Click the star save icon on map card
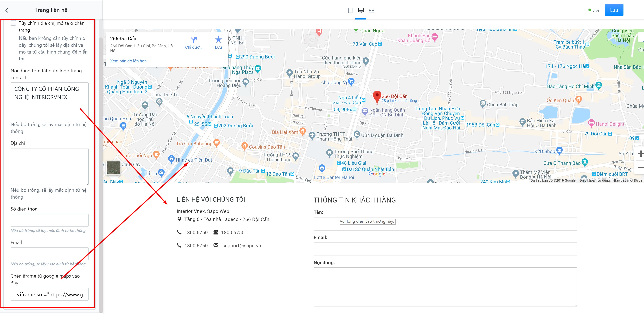644x314 pixels. tap(218, 40)
